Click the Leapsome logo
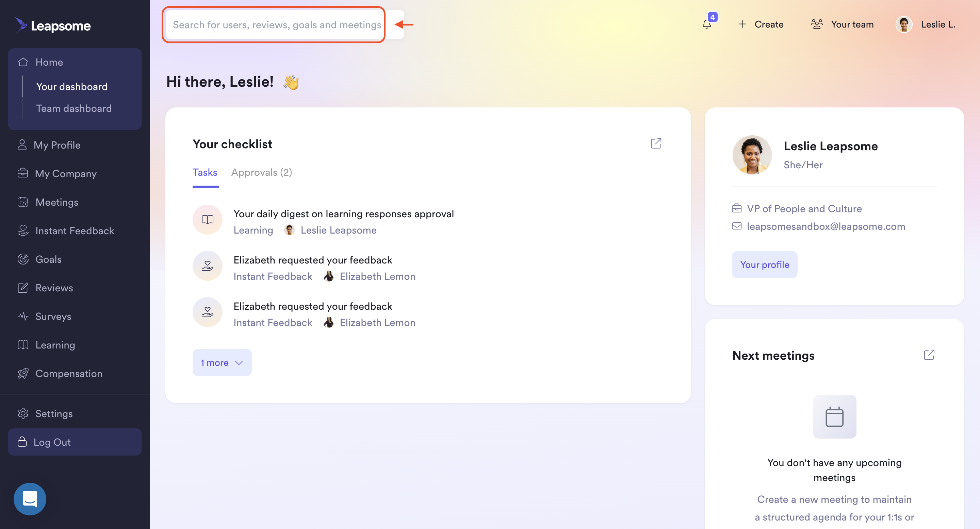The height and width of the screenshot is (529, 980). coord(53,25)
